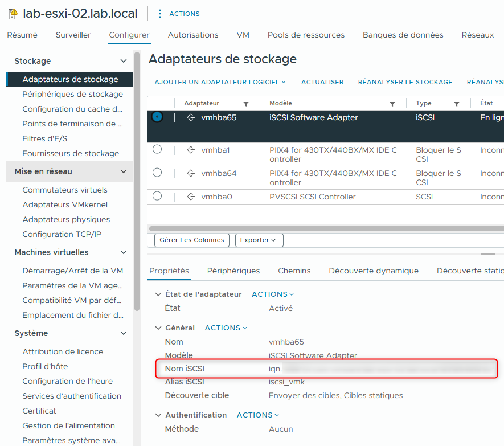Viewport: 504px width, 446px height.
Task: Select the radio button for vmhba0
Action: click(x=156, y=197)
